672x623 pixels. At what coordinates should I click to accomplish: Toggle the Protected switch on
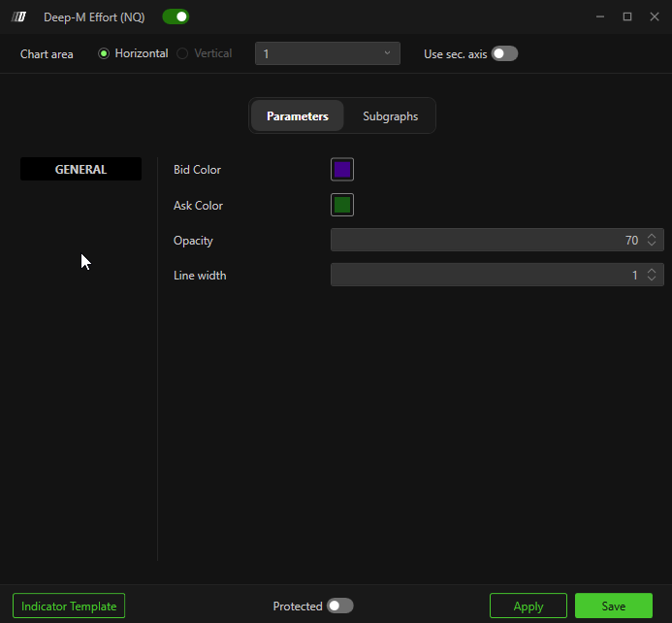pos(339,606)
